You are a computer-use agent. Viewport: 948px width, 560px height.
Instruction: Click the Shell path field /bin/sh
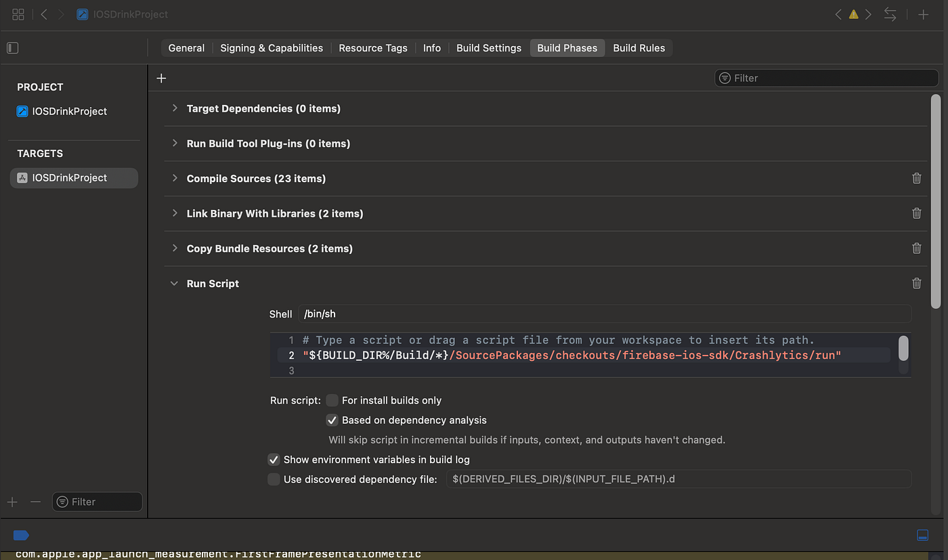point(605,314)
